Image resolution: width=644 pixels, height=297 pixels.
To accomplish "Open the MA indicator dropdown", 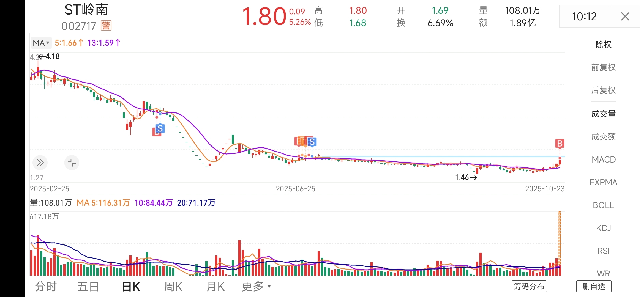I will (41, 43).
